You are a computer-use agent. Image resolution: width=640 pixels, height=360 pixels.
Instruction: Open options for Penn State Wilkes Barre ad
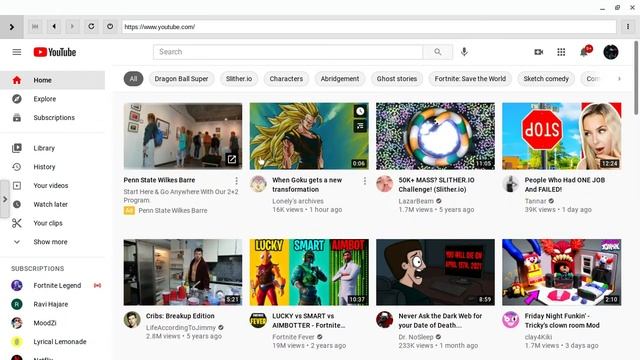pyautogui.click(x=236, y=180)
